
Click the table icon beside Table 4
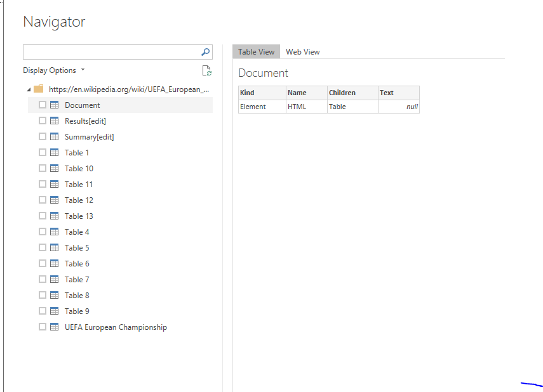click(x=55, y=232)
